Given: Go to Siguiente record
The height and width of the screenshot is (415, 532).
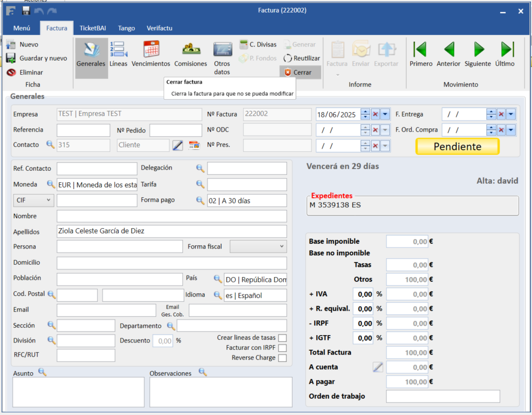Looking at the screenshot, I should [478, 54].
